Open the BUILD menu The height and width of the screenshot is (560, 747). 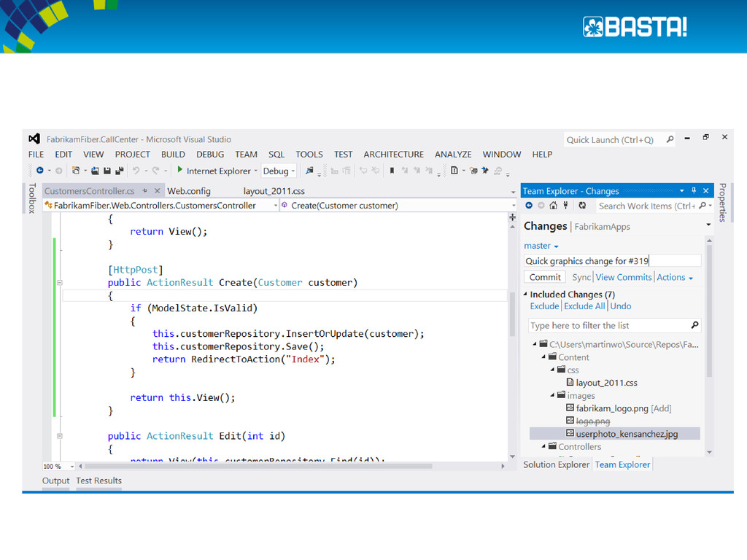click(173, 155)
